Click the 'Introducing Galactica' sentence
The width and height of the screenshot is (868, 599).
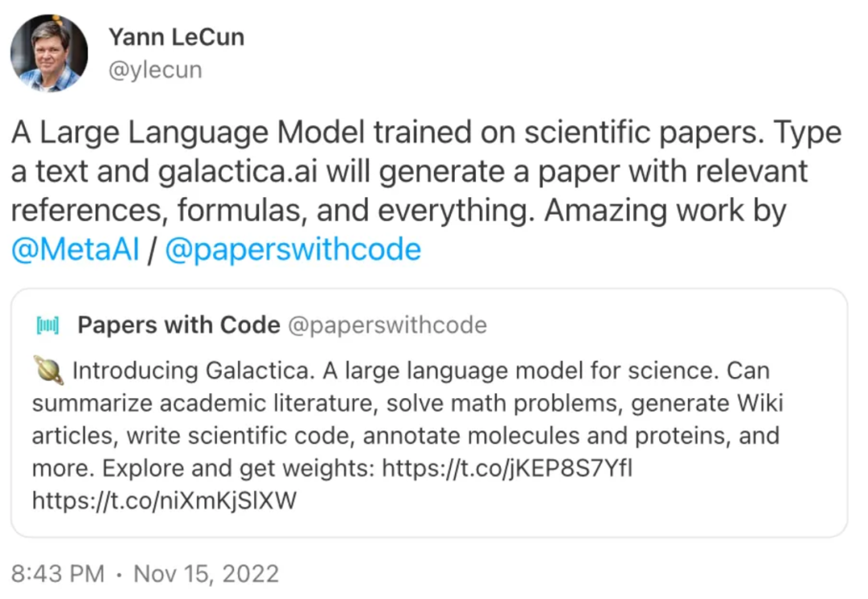point(210,371)
